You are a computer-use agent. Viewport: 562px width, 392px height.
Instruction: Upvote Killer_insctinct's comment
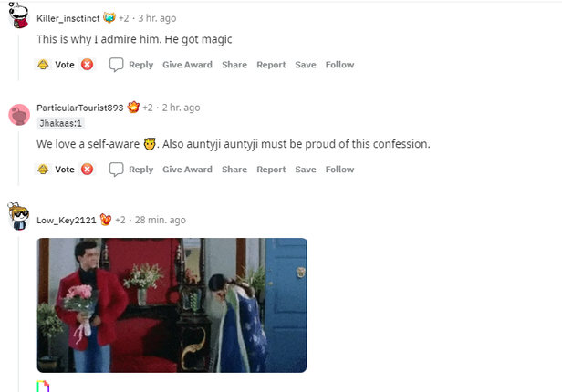coord(43,65)
